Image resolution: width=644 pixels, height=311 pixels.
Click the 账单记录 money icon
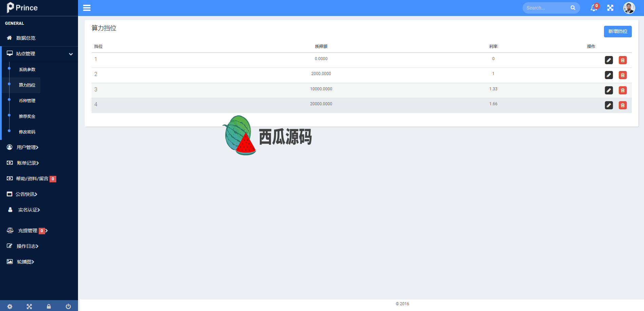point(10,163)
